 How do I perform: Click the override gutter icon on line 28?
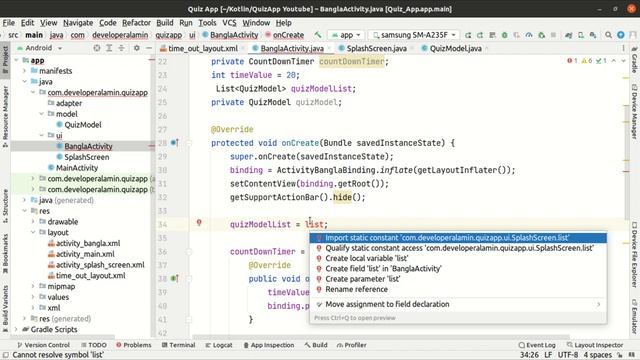coord(174,143)
